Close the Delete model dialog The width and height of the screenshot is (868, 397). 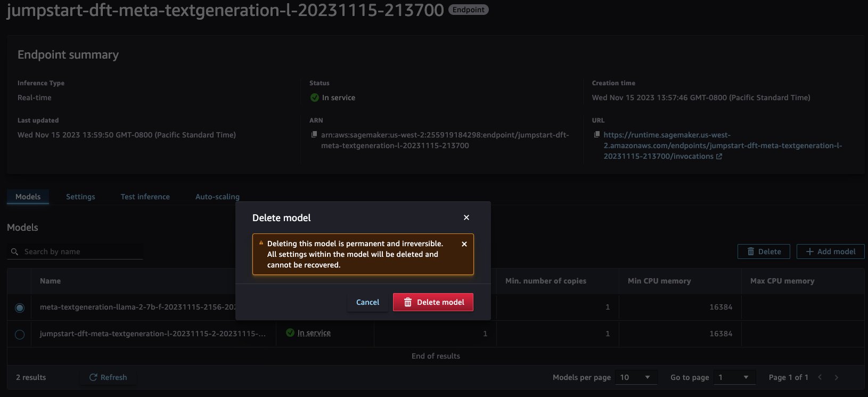pyautogui.click(x=466, y=217)
